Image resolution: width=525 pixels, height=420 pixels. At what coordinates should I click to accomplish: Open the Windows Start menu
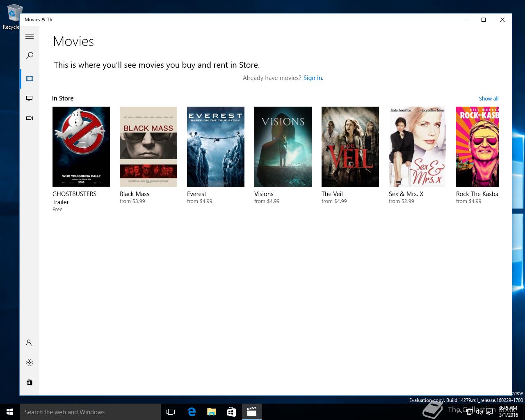(x=10, y=412)
